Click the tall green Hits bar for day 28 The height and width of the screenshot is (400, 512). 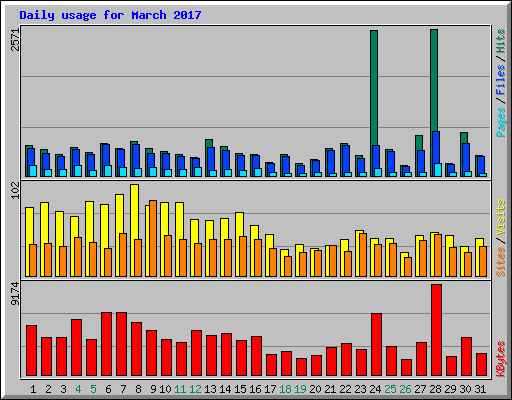pos(434,80)
